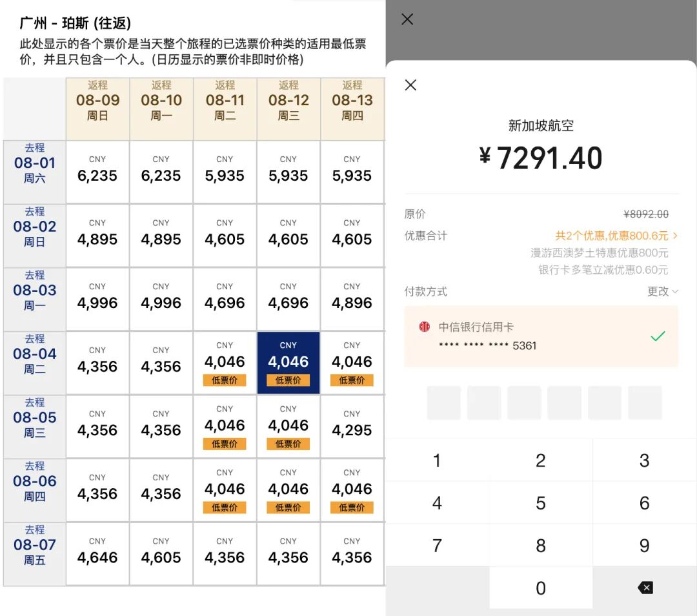Tap keypad digit 3
Viewport: 697px width, 616px height.
(x=645, y=460)
